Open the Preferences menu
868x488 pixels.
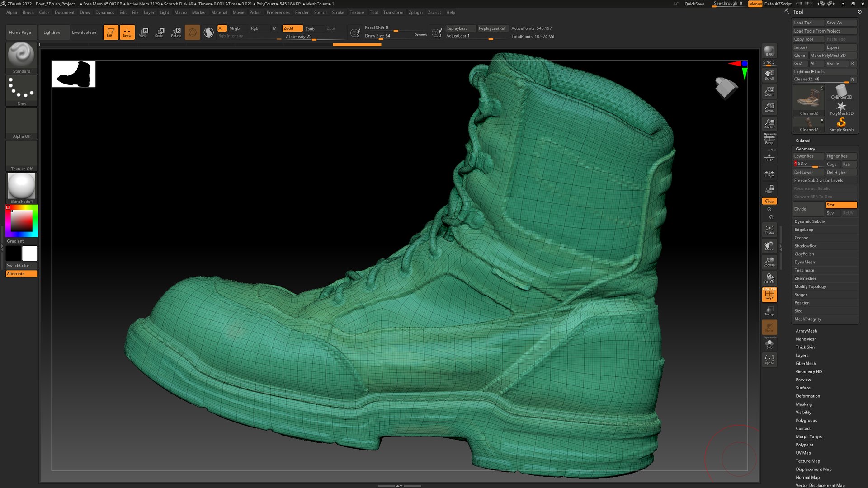point(278,12)
